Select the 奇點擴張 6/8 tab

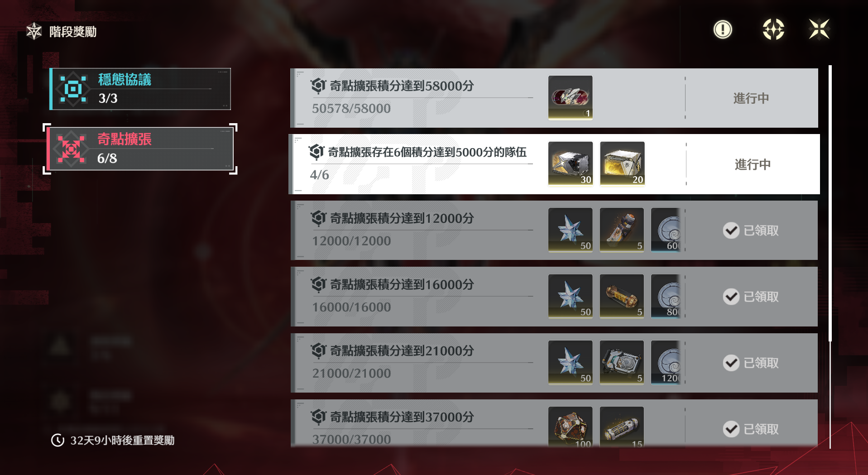140,149
